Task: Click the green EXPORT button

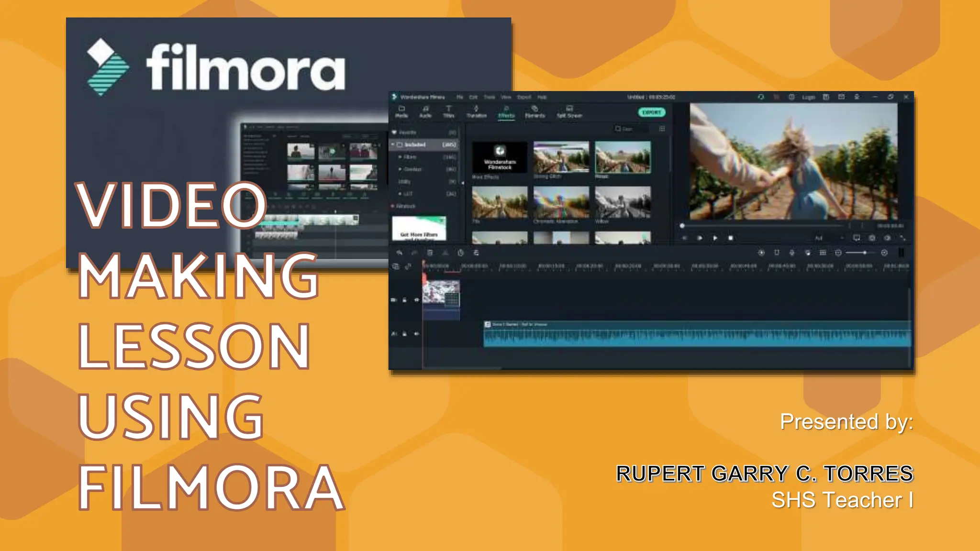Action: tap(651, 112)
